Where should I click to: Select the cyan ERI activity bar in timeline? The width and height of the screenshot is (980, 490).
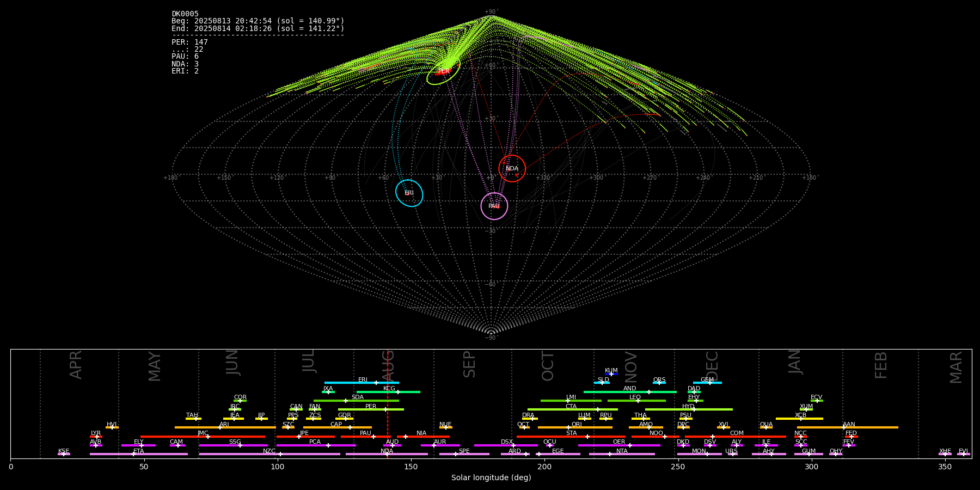(x=362, y=383)
